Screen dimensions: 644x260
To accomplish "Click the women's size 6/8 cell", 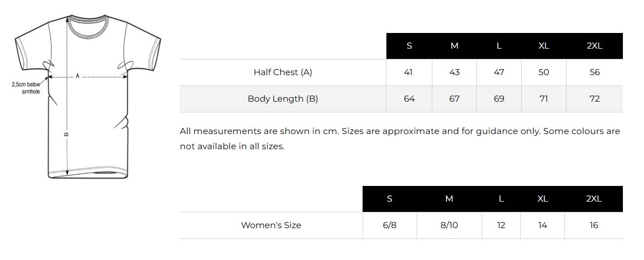I will [x=390, y=225].
